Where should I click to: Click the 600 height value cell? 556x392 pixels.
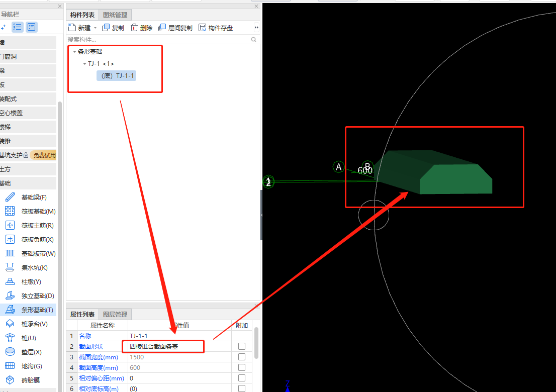tap(179, 367)
